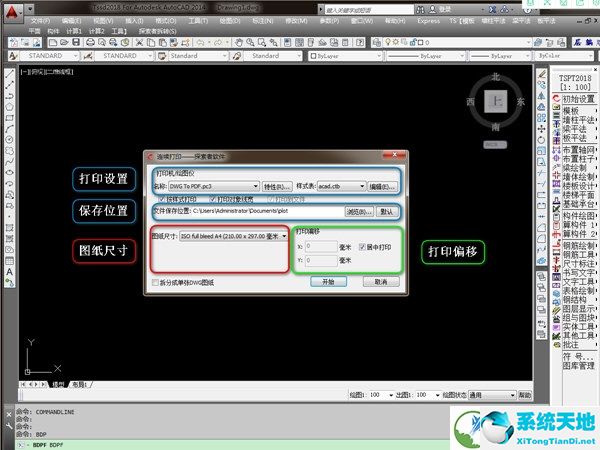Click the 编辑 style table edit button

(382, 186)
